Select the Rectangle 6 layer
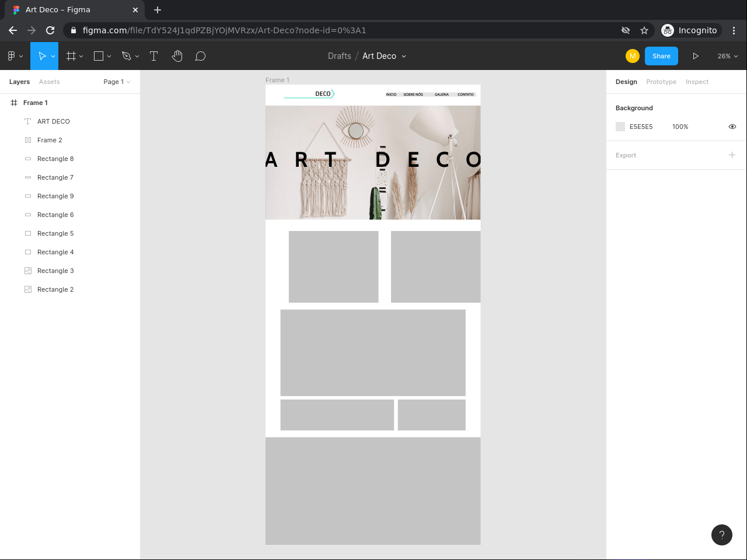The width and height of the screenshot is (747, 560). tap(70, 215)
